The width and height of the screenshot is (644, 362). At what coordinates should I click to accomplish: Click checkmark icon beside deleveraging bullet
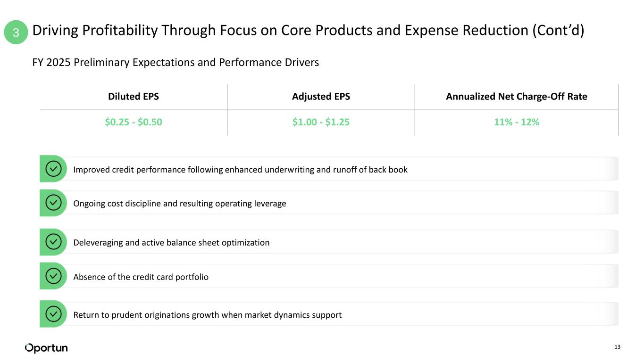(54, 242)
